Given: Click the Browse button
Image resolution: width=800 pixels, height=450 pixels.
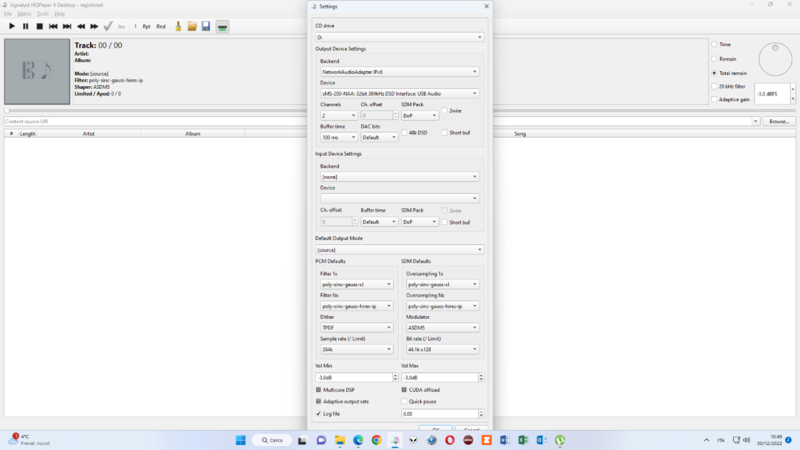Looking at the screenshot, I should pos(779,121).
